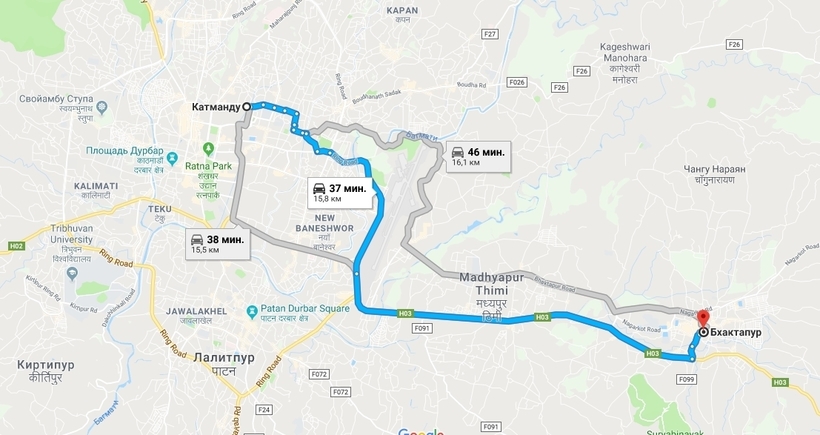Viewport: 820px width, 435px height.
Task: Click the Kageshwari Manohara area label
Action: pyautogui.click(x=625, y=52)
